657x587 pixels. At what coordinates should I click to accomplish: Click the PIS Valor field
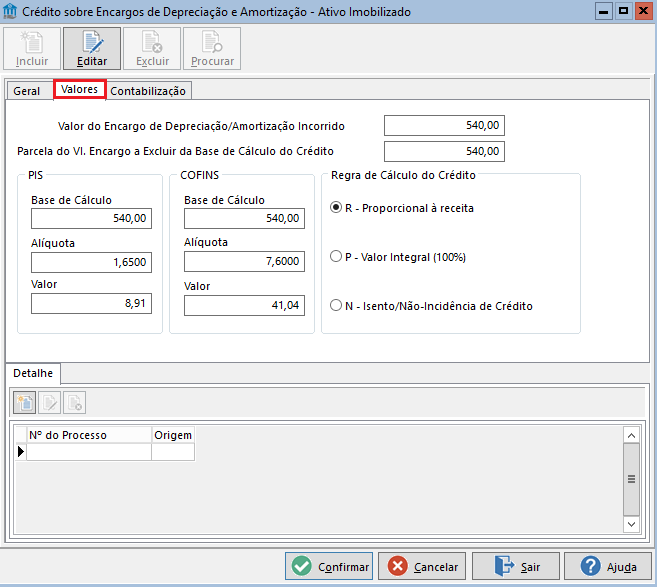pyautogui.click(x=91, y=303)
